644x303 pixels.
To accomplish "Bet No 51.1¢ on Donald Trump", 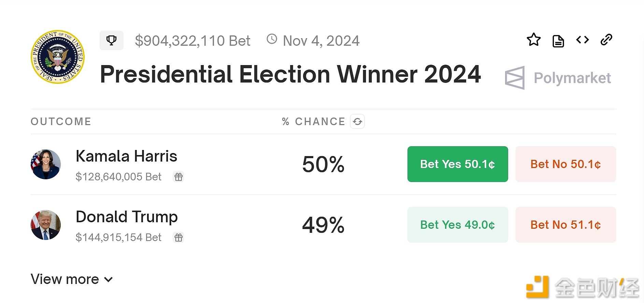I will point(566,225).
